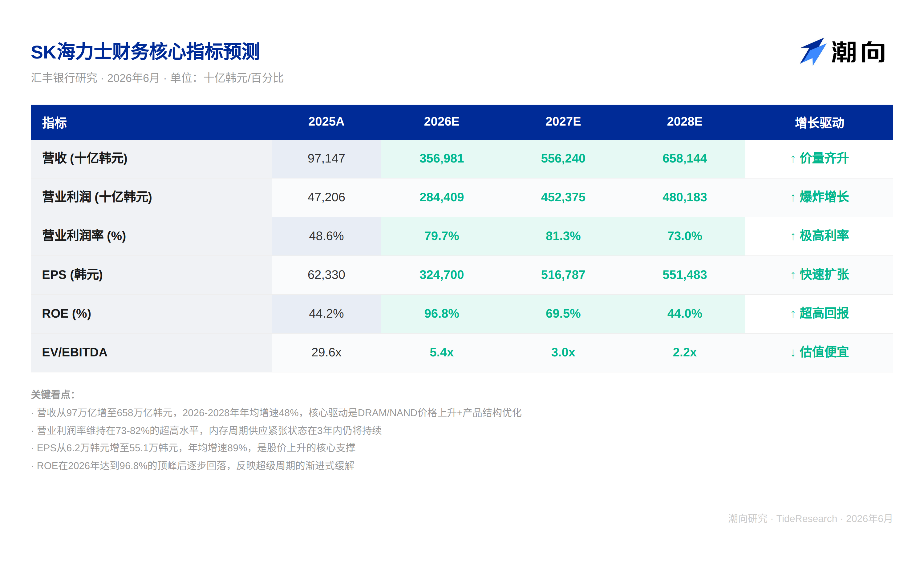Select the ROE table cell "96.8%"

click(441, 314)
